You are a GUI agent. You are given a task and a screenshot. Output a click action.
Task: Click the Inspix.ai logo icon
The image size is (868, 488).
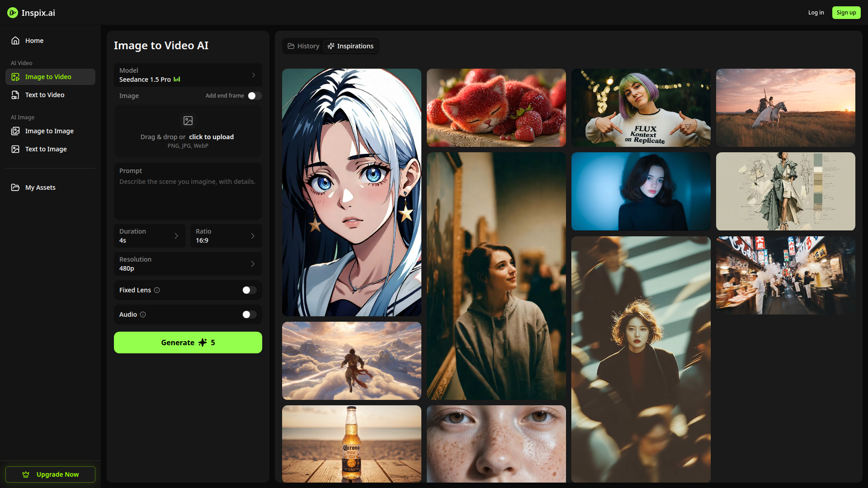tap(13, 13)
